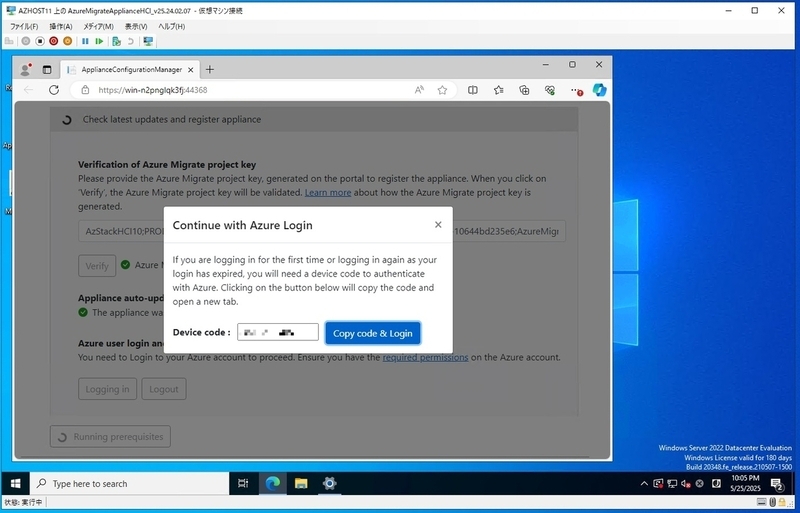Refresh the Edge page
The width and height of the screenshot is (800, 513).
click(54, 90)
